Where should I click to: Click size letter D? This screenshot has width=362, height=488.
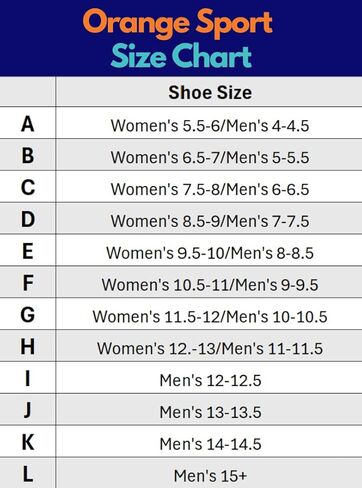pyautogui.click(x=28, y=219)
